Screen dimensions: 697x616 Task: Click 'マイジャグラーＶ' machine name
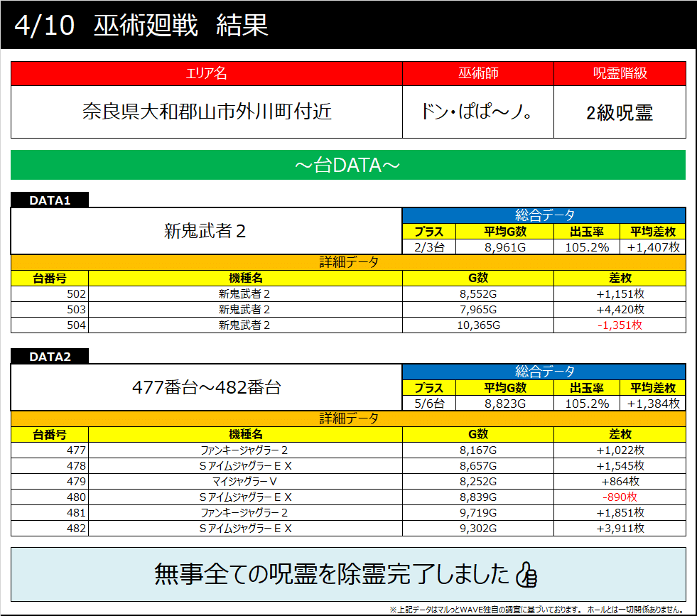coord(244,481)
